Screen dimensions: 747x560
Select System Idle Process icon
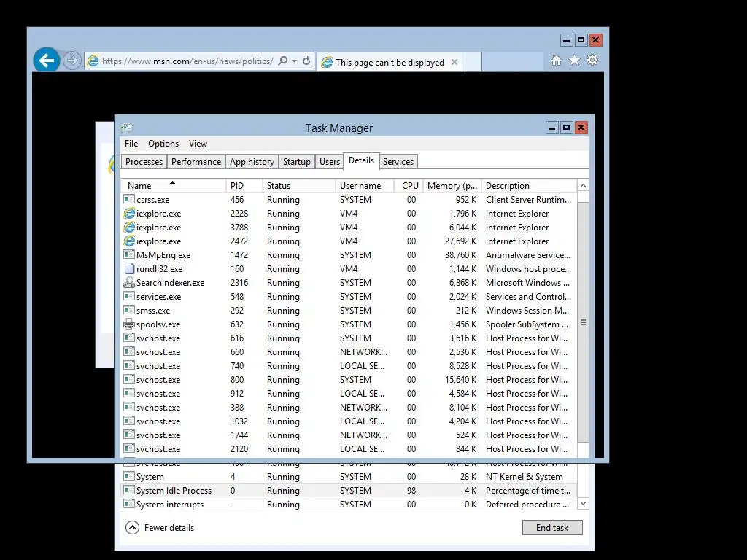coord(128,490)
